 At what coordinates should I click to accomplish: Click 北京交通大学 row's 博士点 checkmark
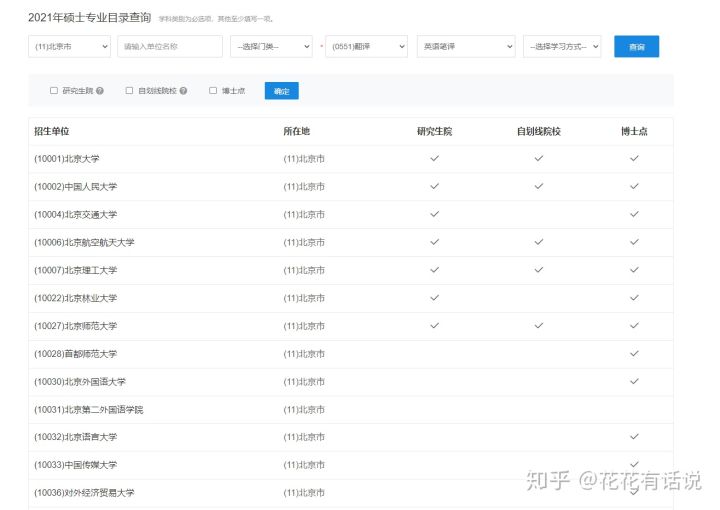634,214
